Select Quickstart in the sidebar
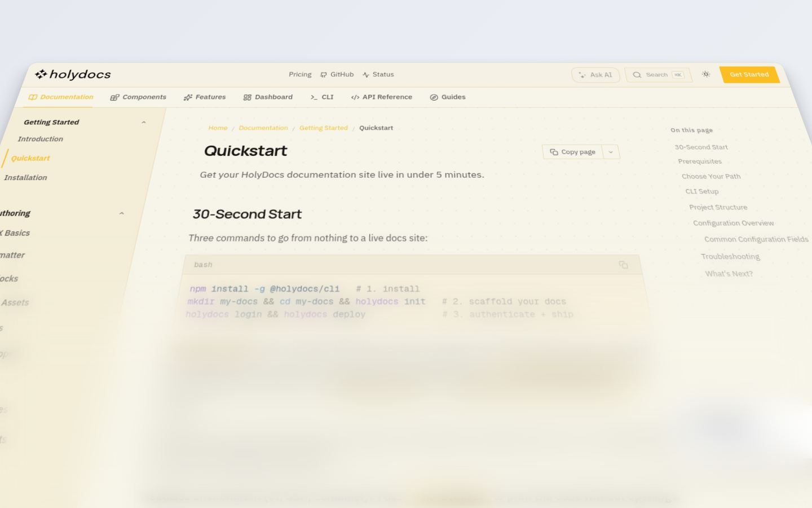The width and height of the screenshot is (812, 508). (30, 159)
